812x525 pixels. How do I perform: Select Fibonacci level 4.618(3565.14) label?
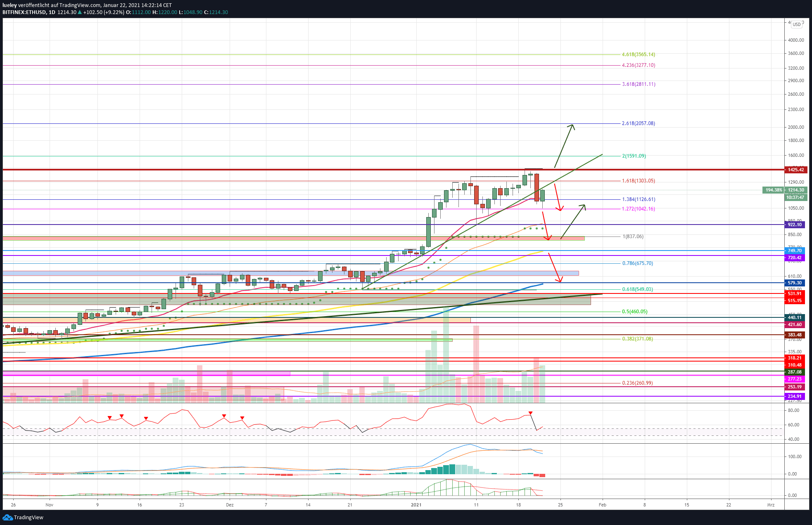click(639, 54)
